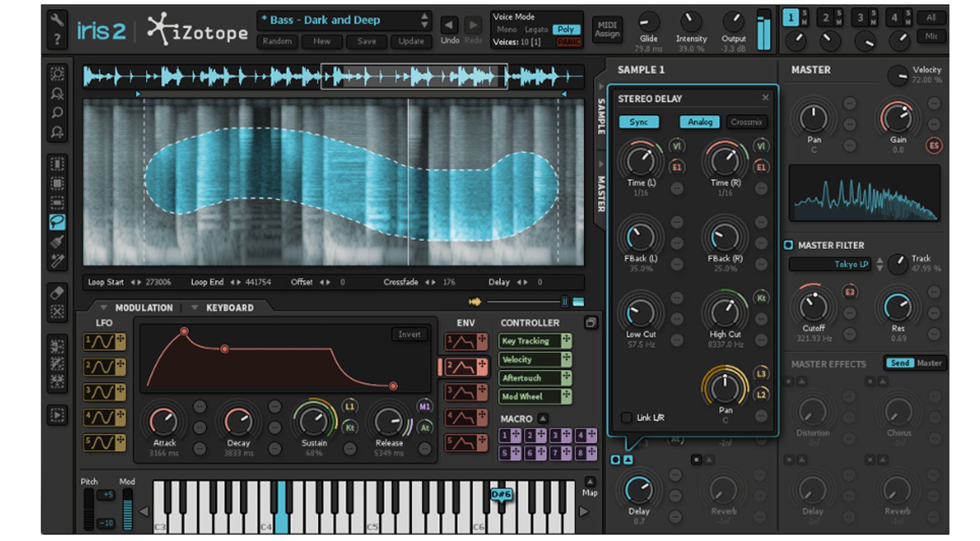The image size is (980, 541).
Task: Pick the Magic Wand selection tool
Action: pos(57,260)
